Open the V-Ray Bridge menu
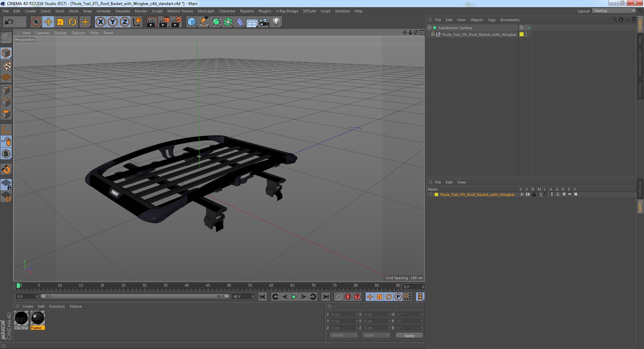Image resolution: width=644 pixels, height=349 pixels. coord(287,11)
